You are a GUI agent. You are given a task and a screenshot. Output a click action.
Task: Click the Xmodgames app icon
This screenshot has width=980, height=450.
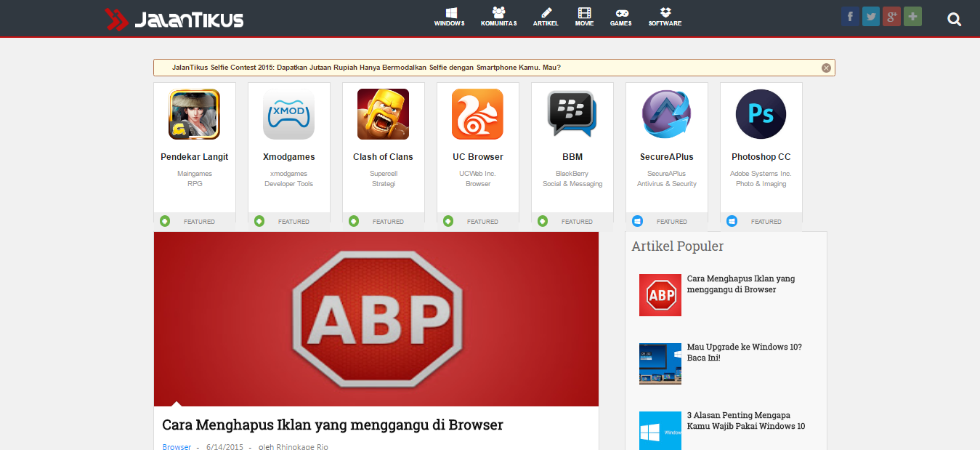(289, 114)
